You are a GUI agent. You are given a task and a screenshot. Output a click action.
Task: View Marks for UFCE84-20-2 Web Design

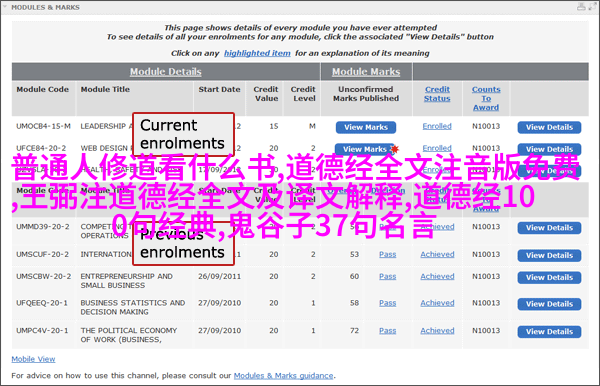click(365, 149)
